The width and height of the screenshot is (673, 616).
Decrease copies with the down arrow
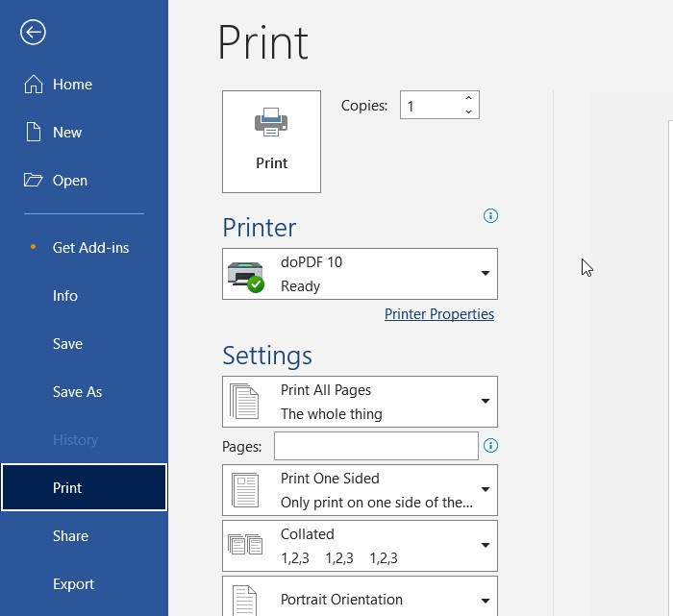point(469,111)
